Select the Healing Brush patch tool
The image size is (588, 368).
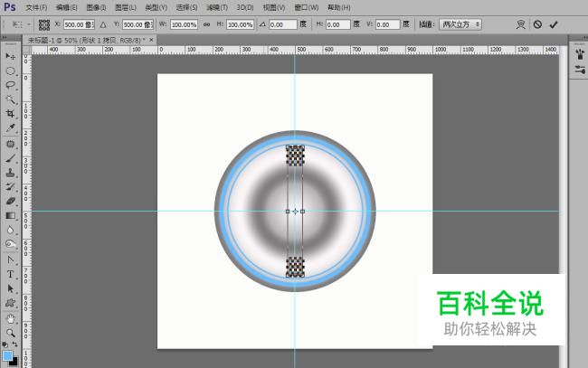(10, 144)
